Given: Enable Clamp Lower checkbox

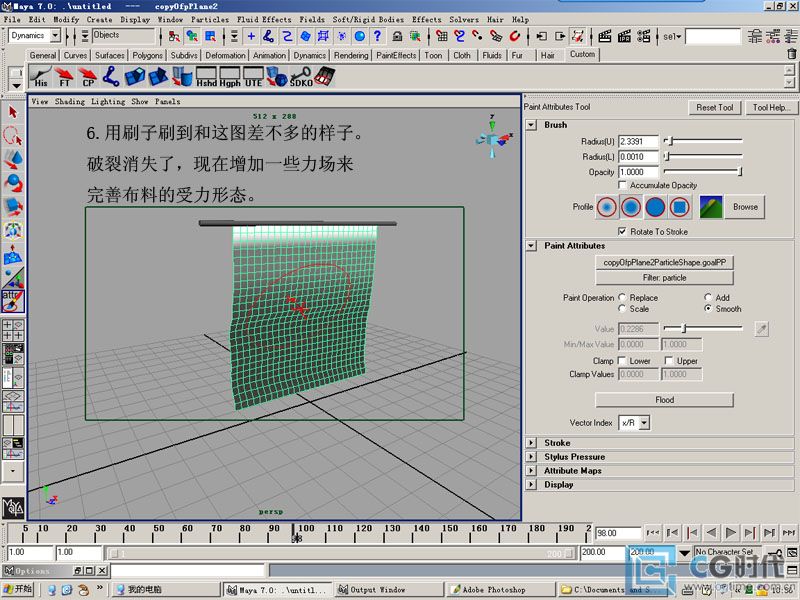Looking at the screenshot, I should point(622,361).
